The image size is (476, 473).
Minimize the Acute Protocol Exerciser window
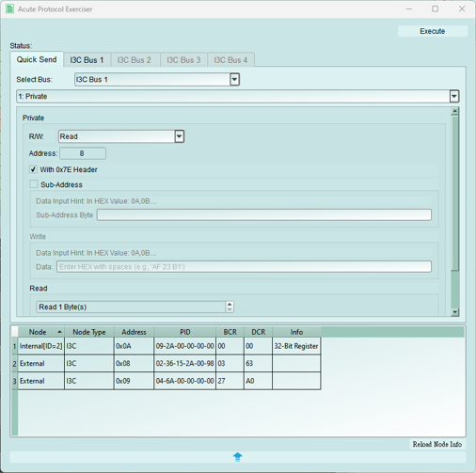(409, 9)
